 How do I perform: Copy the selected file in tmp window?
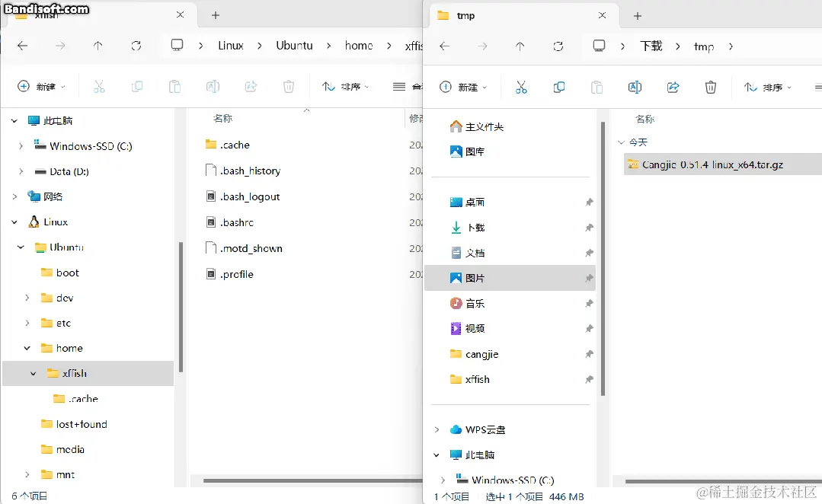(x=559, y=87)
